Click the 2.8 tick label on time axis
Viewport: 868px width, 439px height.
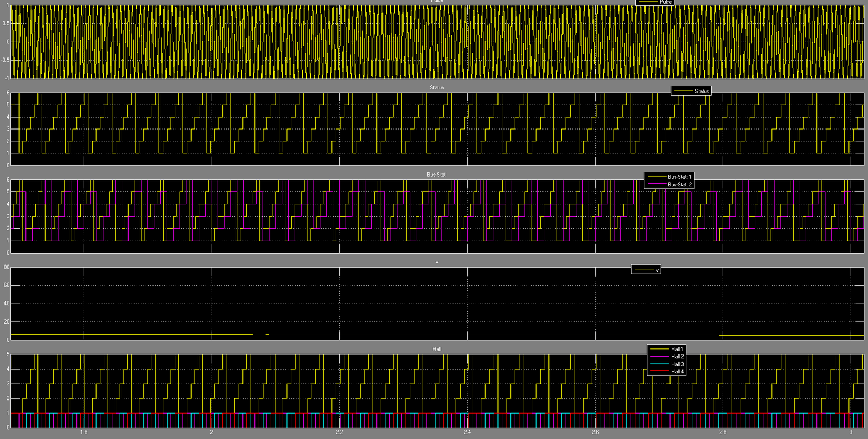click(723, 432)
